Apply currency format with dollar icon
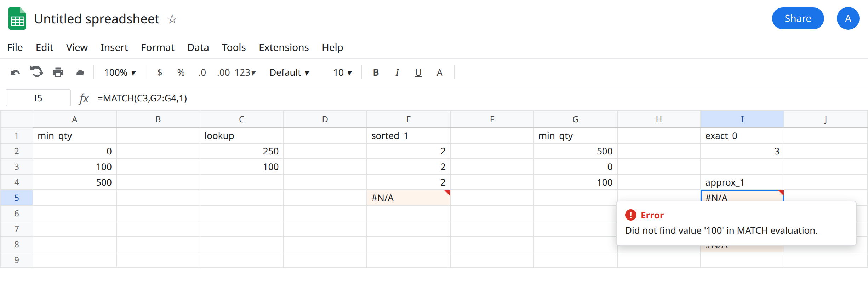The width and height of the screenshot is (868, 304). [160, 72]
